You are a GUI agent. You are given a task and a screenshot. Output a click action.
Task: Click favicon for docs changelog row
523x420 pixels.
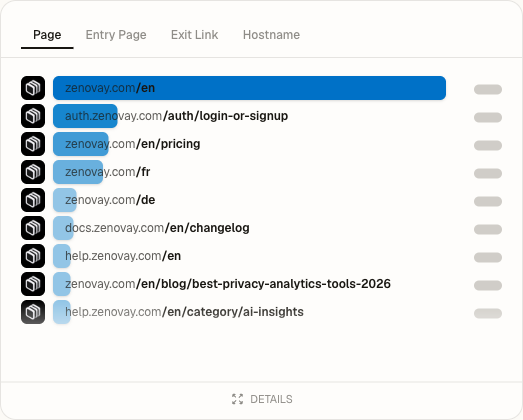pos(33,228)
